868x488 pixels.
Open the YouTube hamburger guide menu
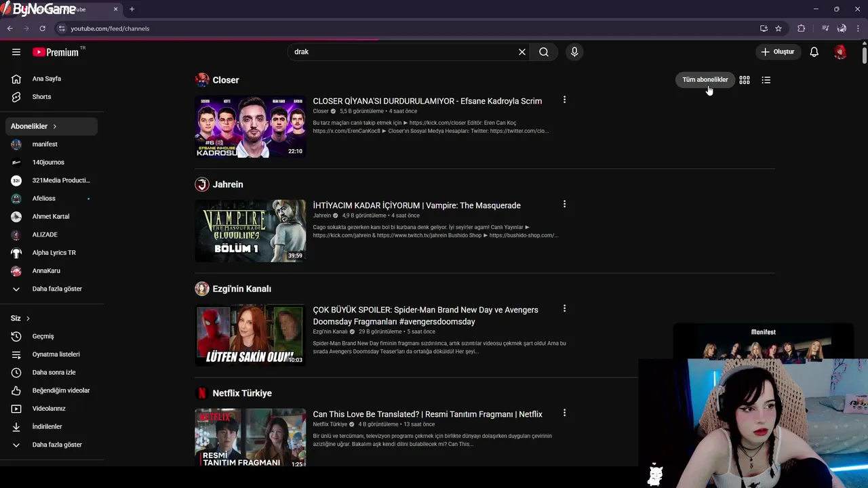[x=16, y=52]
